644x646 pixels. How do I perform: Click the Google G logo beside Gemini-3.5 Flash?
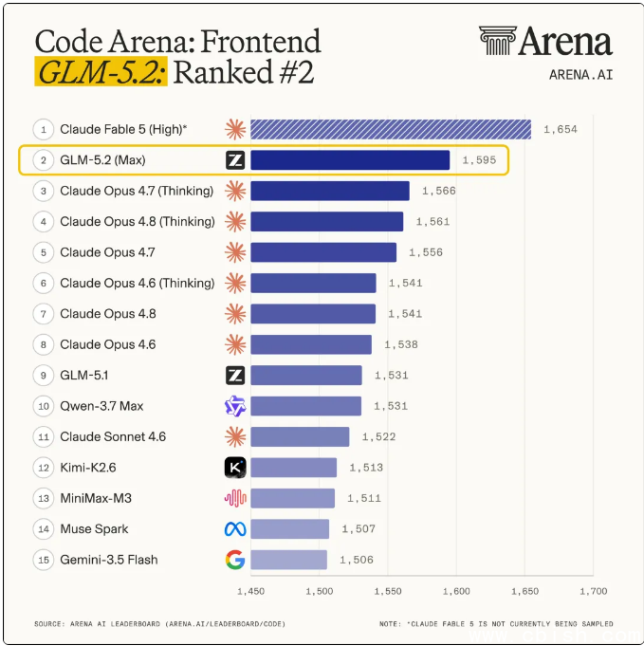coord(235,560)
